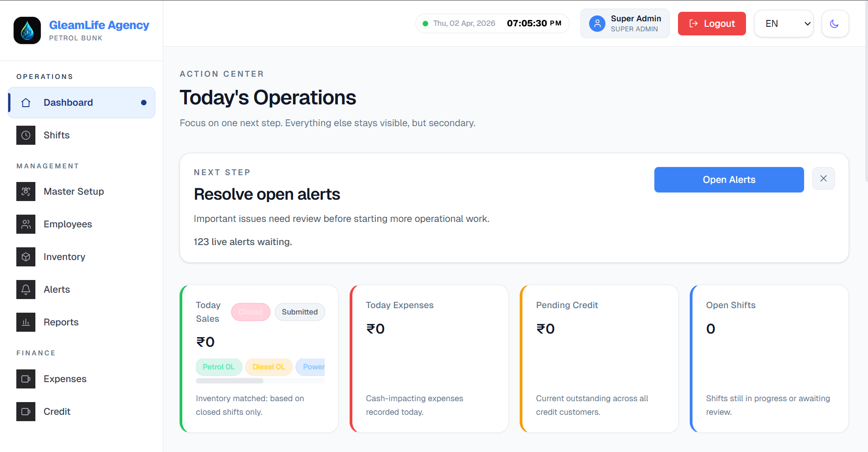Click the GleamLife Agency droplet logo
This screenshot has width=868, height=452.
pos(27,30)
